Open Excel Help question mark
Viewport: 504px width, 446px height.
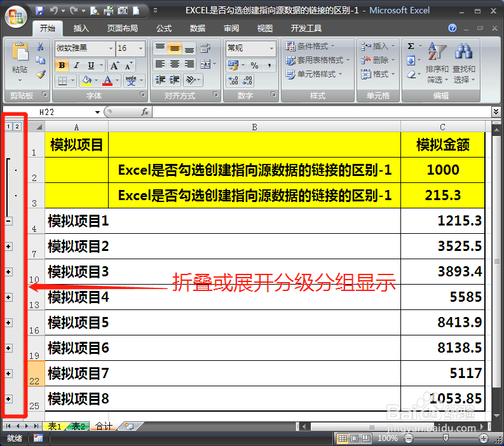(x=453, y=29)
